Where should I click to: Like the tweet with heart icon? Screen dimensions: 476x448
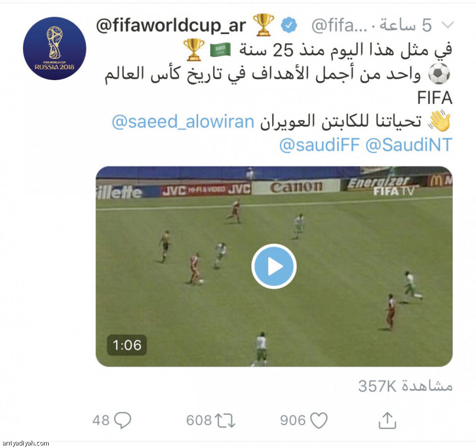pos(319,420)
